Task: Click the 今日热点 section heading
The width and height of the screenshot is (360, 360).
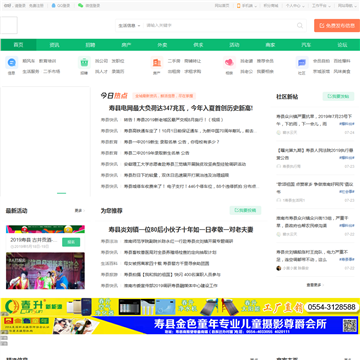Action: tap(114, 96)
